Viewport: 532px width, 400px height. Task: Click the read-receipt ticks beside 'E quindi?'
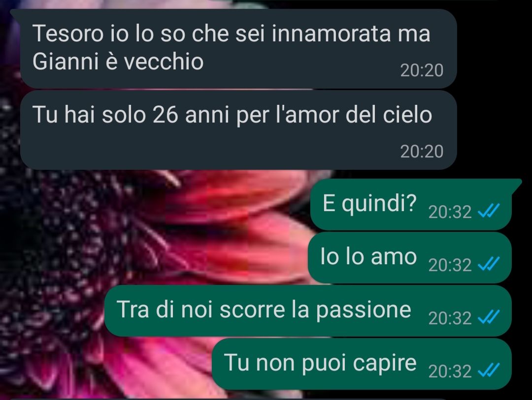tap(489, 211)
